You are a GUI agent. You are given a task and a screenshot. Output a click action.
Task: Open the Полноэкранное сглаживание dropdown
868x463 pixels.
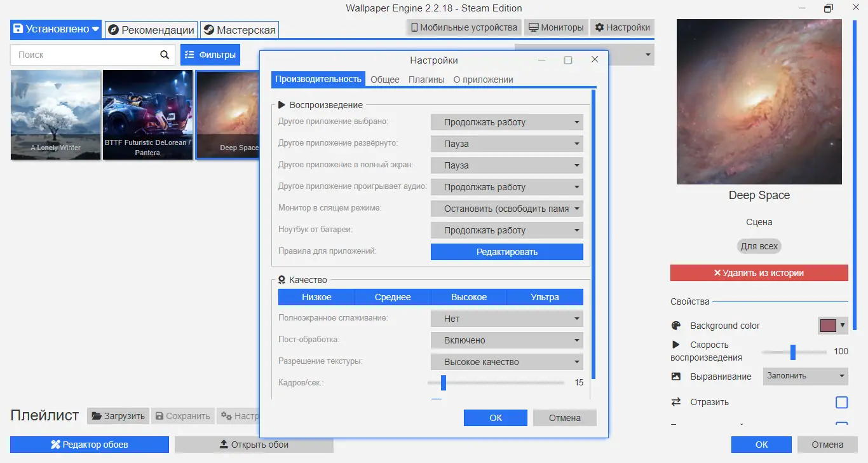coord(507,319)
